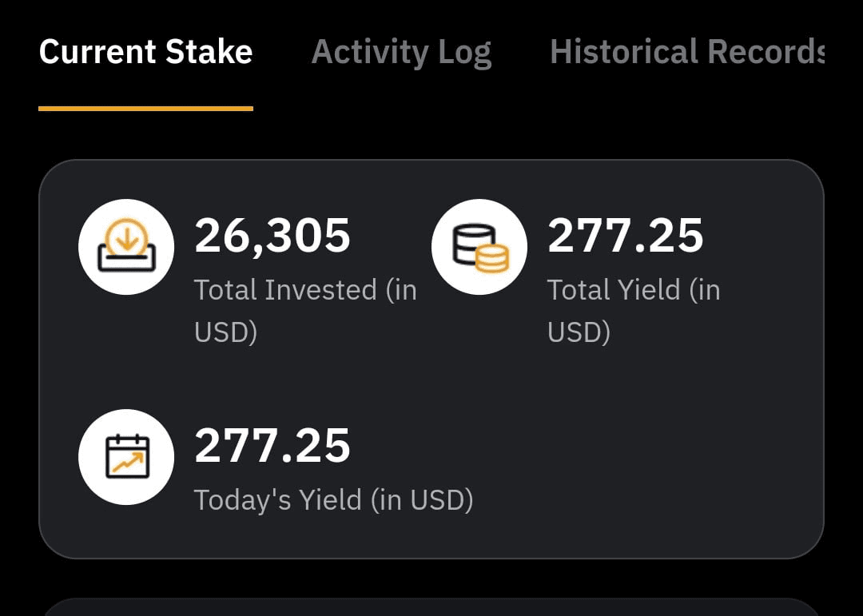This screenshot has width=863, height=616.
Task: Tap the Total Yield (in USD) label
Action: (x=634, y=311)
